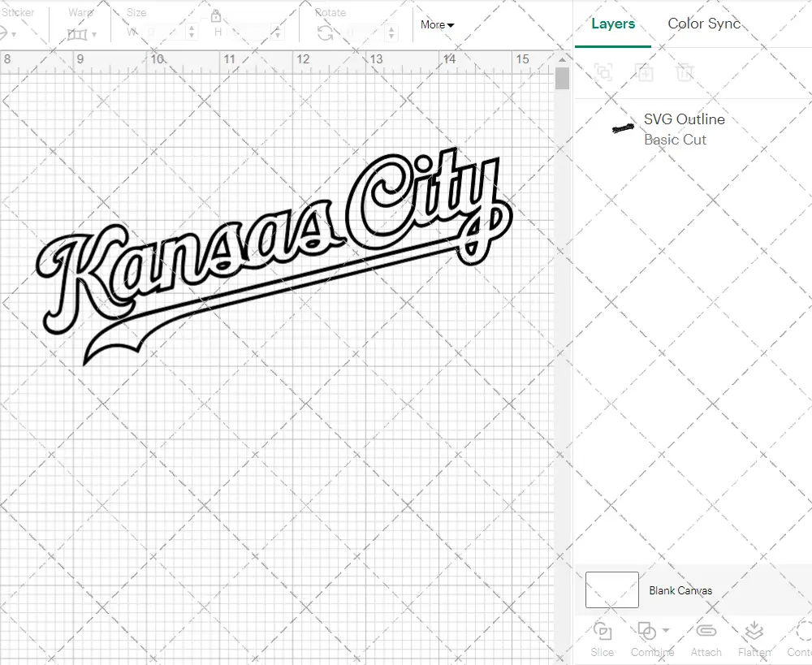Click the Slice tool icon
Screen dimensions: 812x665
point(602,632)
